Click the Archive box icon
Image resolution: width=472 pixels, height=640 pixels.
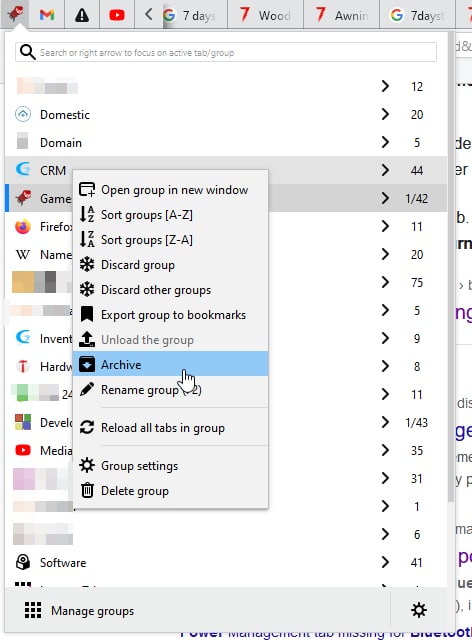click(x=87, y=364)
